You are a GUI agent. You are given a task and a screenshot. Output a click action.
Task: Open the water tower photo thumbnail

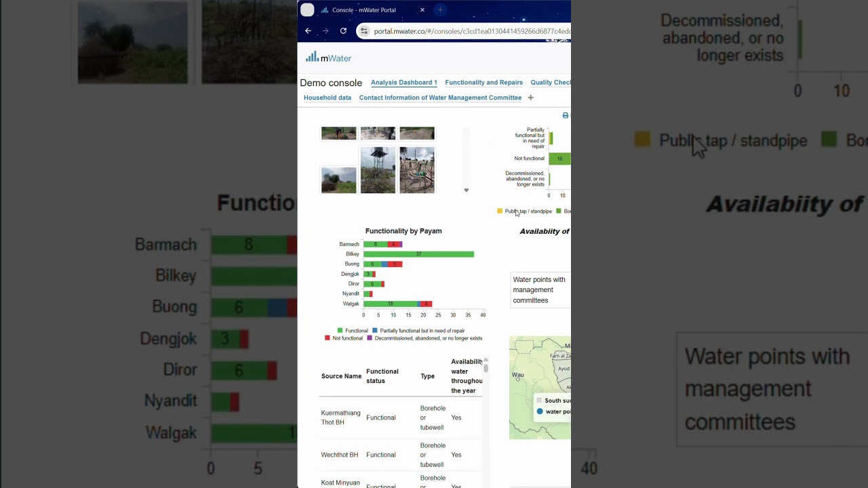378,170
